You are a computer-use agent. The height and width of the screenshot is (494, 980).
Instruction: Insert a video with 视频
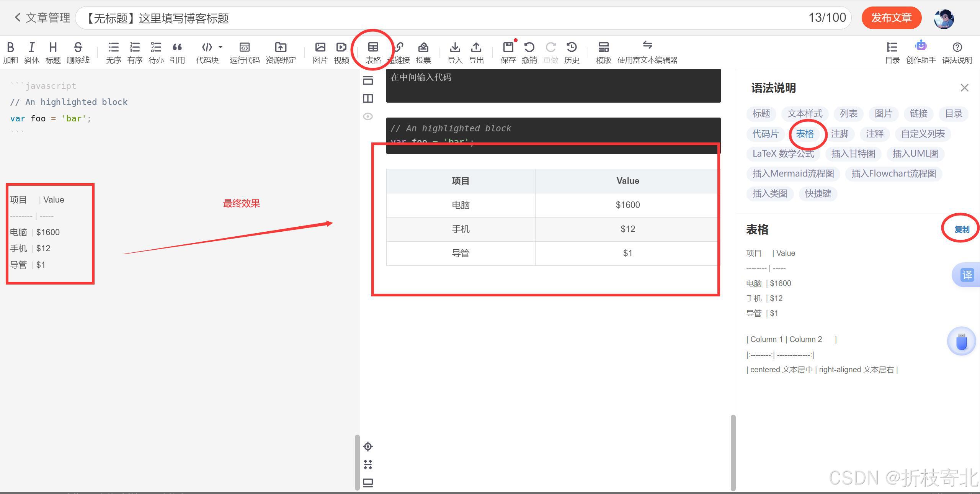click(341, 52)
